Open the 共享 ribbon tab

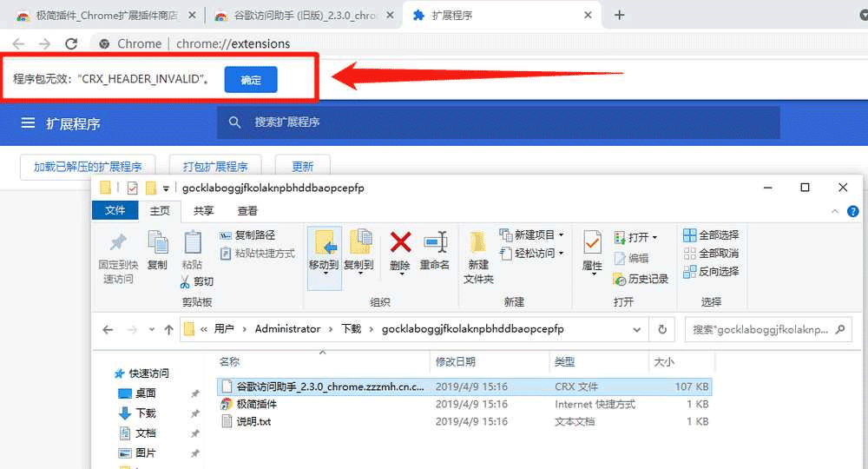tap(204, 210)
